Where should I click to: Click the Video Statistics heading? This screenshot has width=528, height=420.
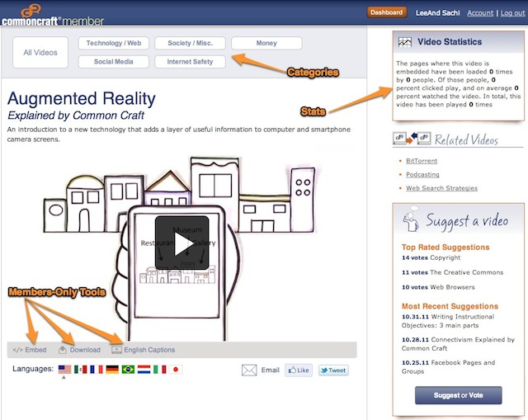(450, 42)
